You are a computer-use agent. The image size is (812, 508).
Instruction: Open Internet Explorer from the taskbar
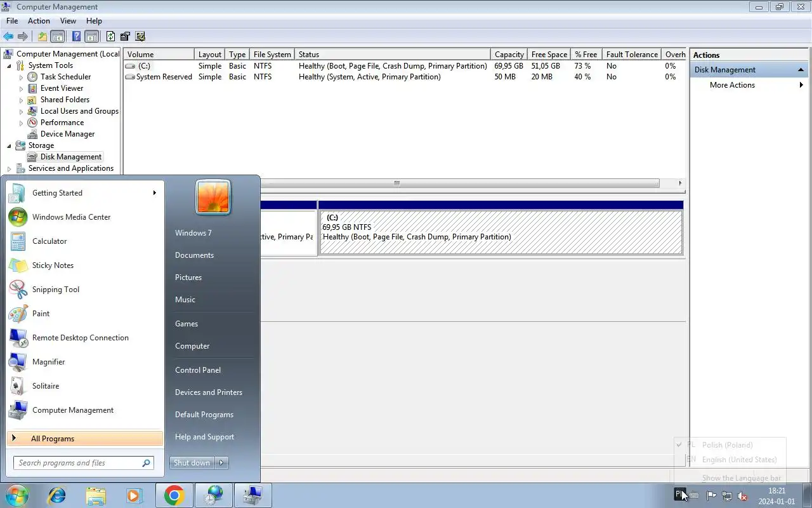(x=57, y=495)
